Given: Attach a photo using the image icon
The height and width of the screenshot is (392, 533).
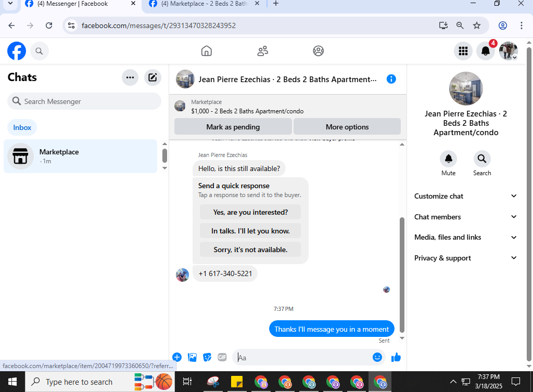Looking at the screenshot, I should [193, 357].
